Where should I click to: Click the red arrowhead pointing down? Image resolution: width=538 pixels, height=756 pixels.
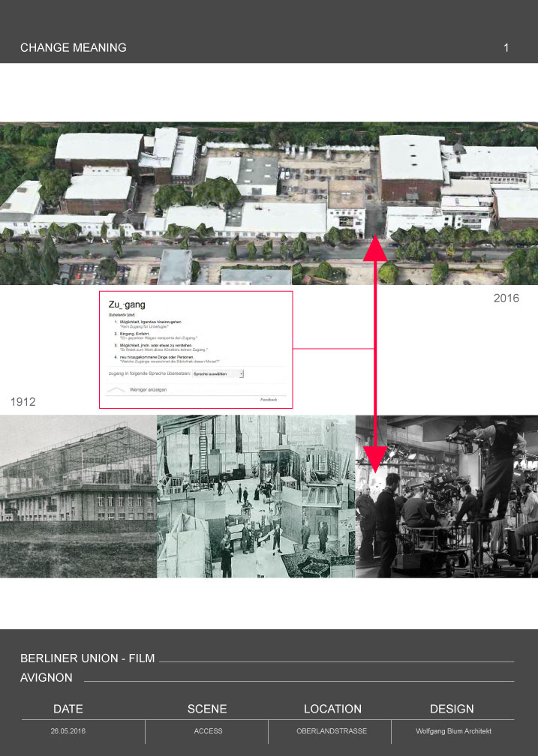[x=375, y=457]
